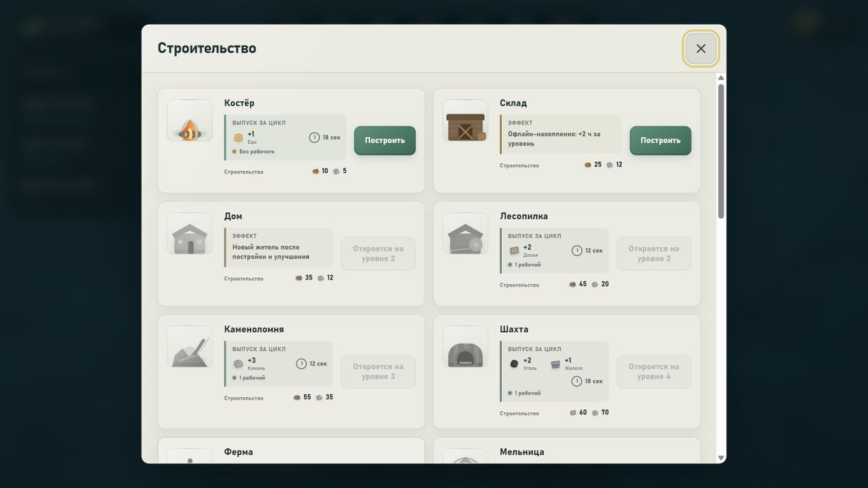Build the Склад with Построить button
Image resolution: width=868 pixels, height=488 pixels.
click(x=660, y=141)
